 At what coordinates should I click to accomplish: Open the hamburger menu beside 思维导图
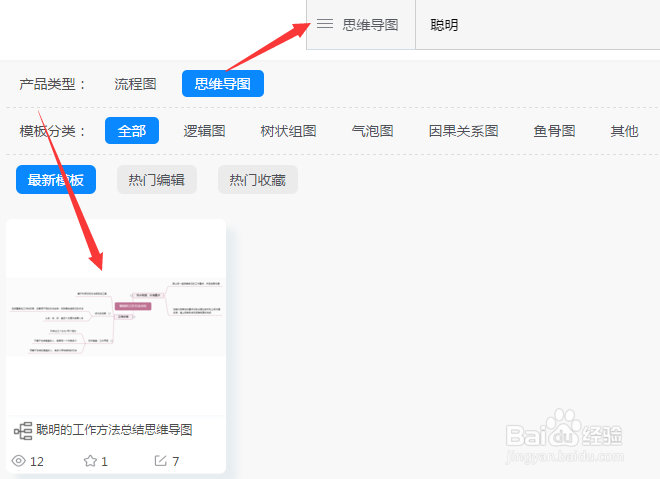coord(325,24)
